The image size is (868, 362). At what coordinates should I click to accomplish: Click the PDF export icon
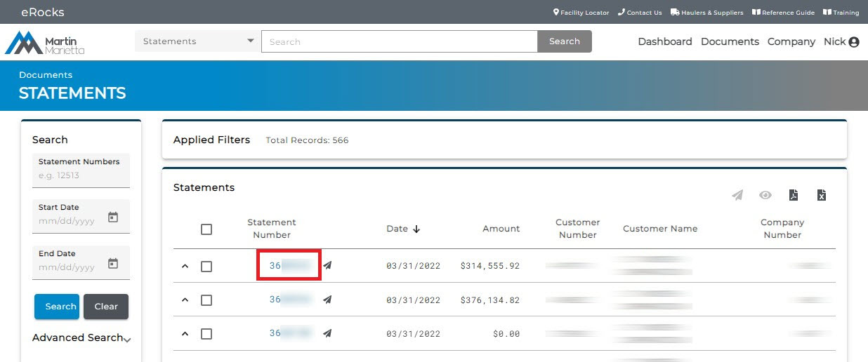(x=793, y=195)
